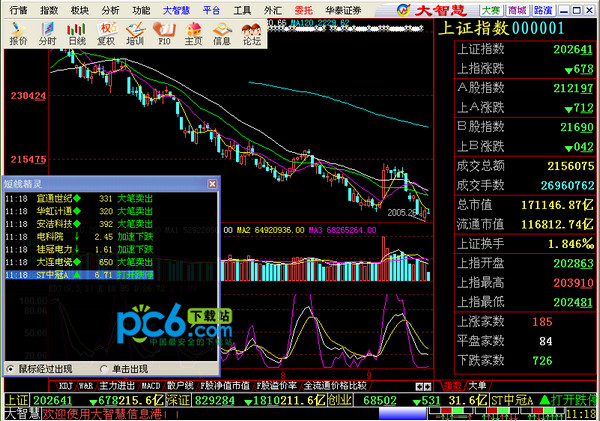This screenshot has width=600, height=421.
Task: Go to 主页 home page icon
Action: click(x=193, y=34)
